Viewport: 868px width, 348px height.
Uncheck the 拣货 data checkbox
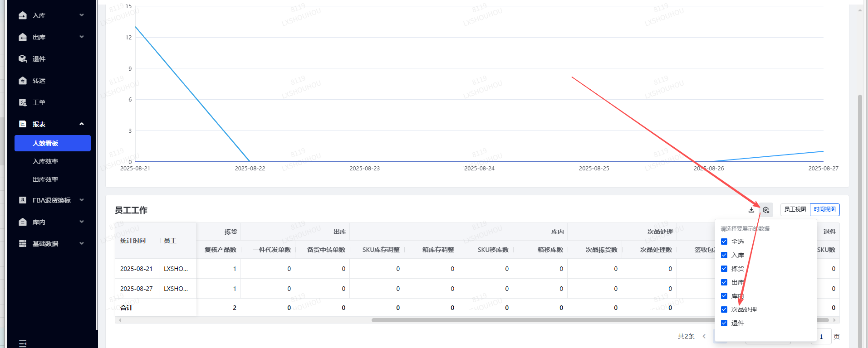tap(724, 269)
